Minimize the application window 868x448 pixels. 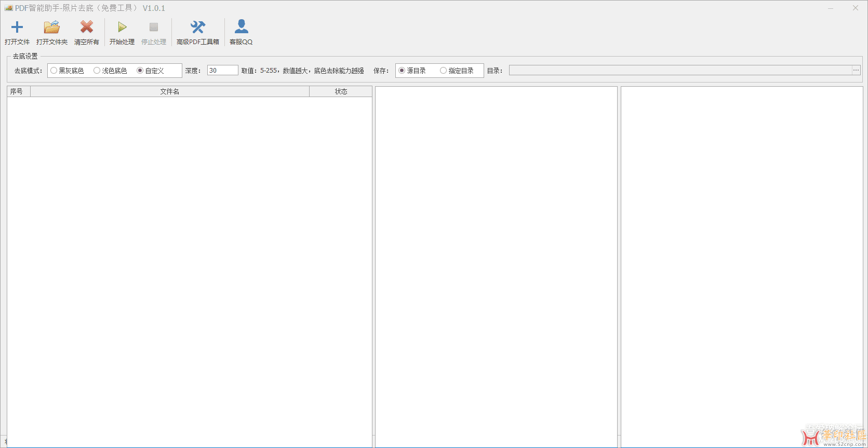point(831,8)
